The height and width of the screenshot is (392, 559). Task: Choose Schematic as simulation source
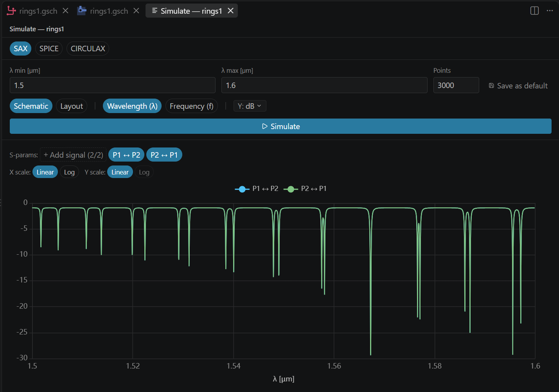31,106
